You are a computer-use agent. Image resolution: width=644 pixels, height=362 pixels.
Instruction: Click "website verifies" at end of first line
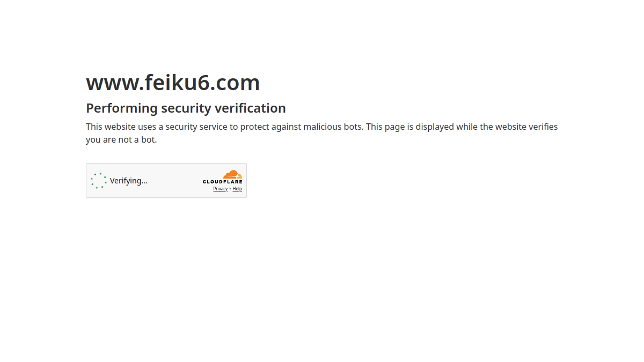(x=526, y=127)
